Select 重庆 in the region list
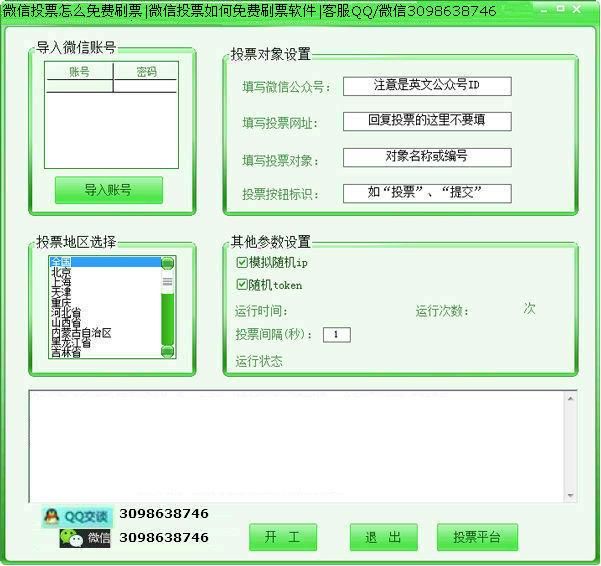Viewport: 601px width, 566px height. pyautogui.click(x=105, y=302)
